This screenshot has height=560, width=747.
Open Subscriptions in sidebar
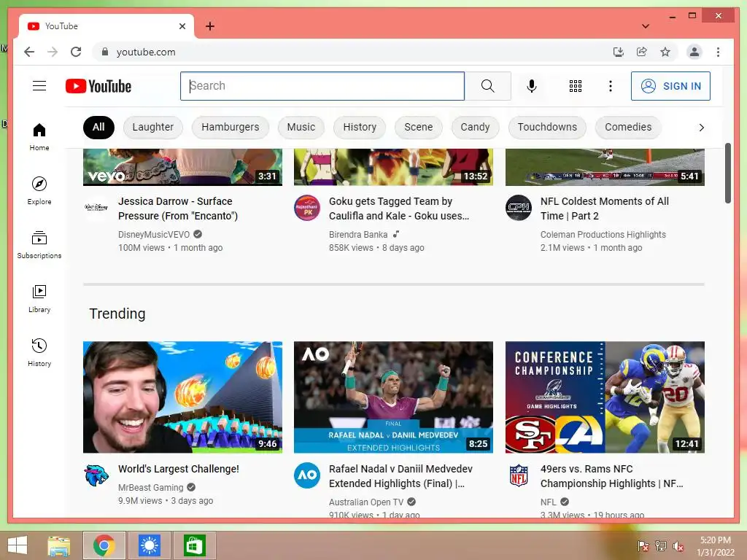(39, 245)
